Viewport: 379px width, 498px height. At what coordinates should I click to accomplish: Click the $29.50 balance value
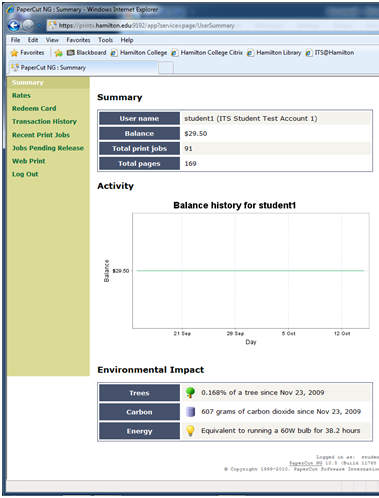click(x=196, y=134)
